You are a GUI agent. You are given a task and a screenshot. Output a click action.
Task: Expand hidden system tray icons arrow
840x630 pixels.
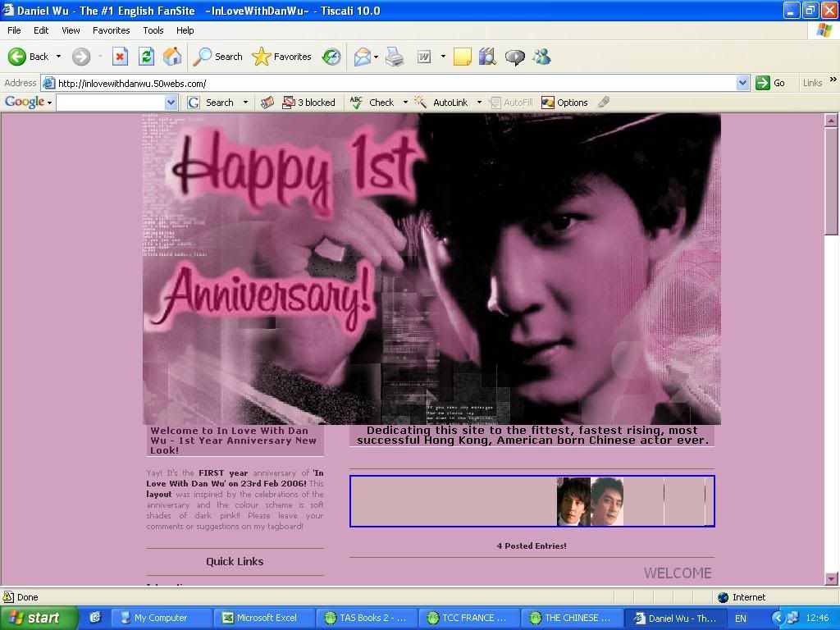[x=777, y=619]
